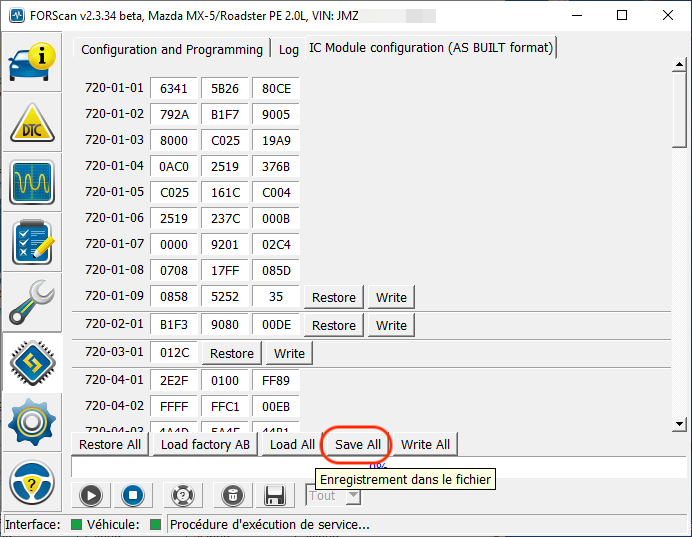This screenshot has width=692, height=537.
Task: Click the Save All button
Action: tap(357, 444)
